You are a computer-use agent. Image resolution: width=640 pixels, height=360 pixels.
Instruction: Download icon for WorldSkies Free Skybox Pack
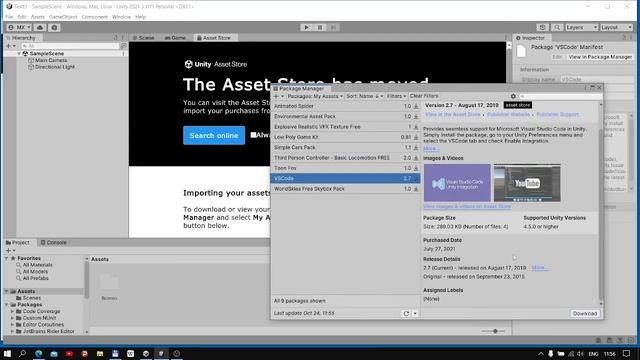(x=416, y=189)
